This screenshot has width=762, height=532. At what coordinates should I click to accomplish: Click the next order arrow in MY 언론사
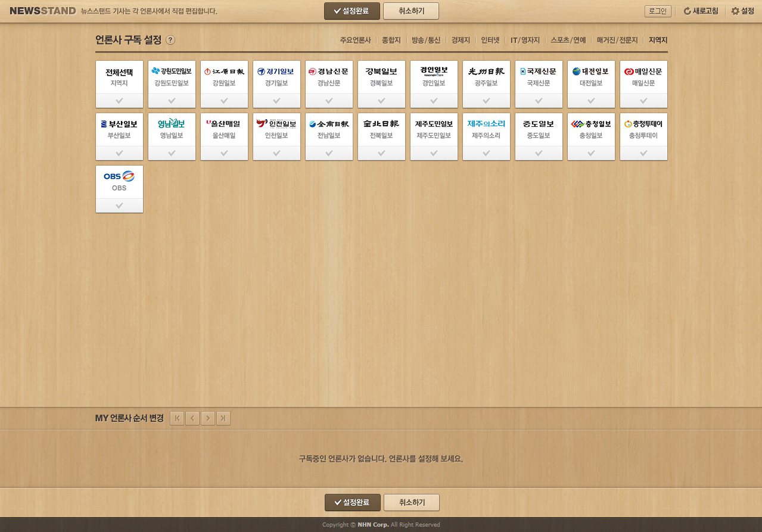click(208, 418)
